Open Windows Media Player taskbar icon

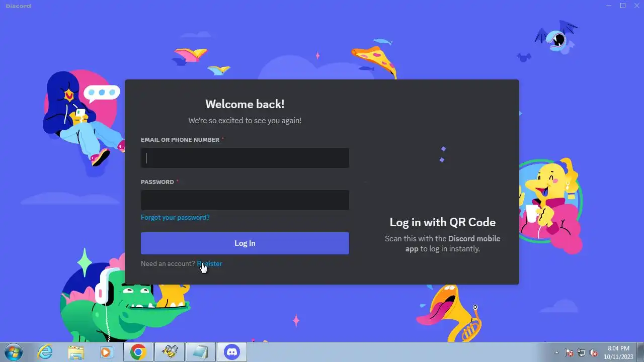107,352
